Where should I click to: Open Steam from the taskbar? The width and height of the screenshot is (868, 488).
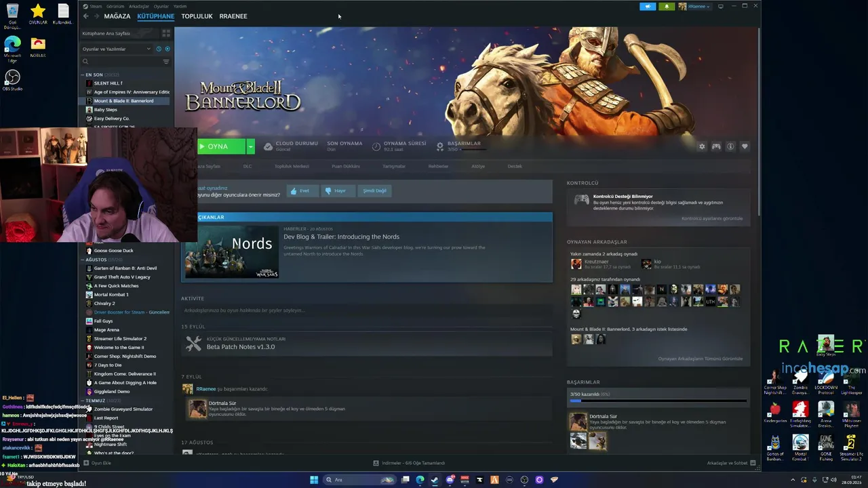435,480
